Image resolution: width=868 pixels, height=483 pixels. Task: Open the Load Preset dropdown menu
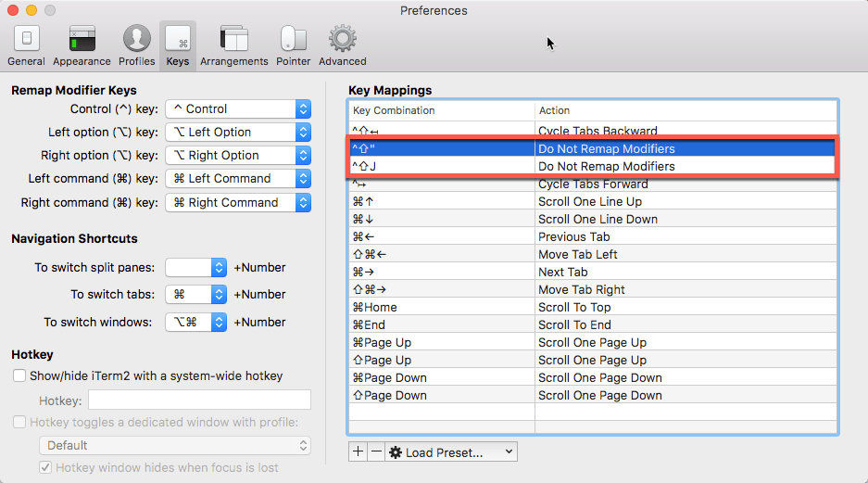pos(451,452)
